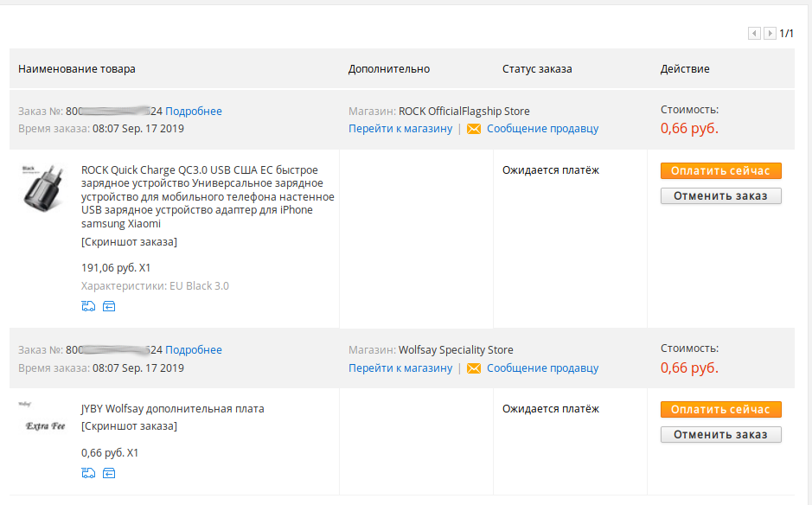Open JYBY Wolfsay дополнительная плата title
Viewport: 812px width, 505px height.
[x=172, y=409]
